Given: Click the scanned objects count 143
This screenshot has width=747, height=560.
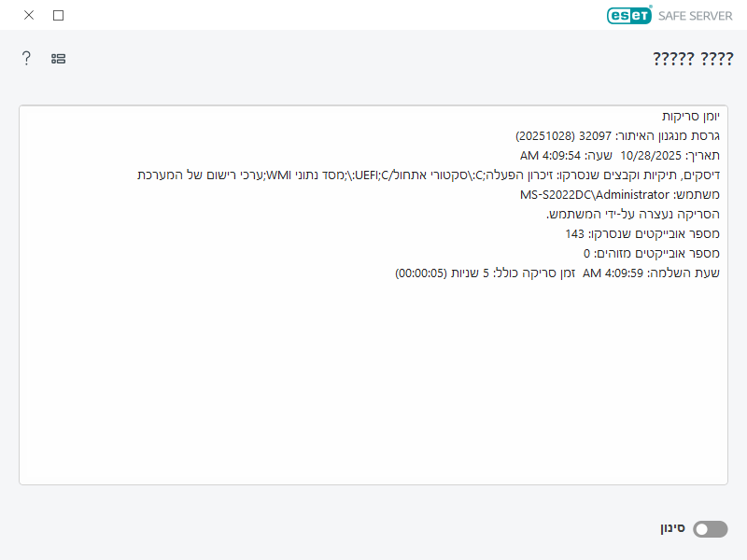Looking at the screenshot, I should 640,234.
